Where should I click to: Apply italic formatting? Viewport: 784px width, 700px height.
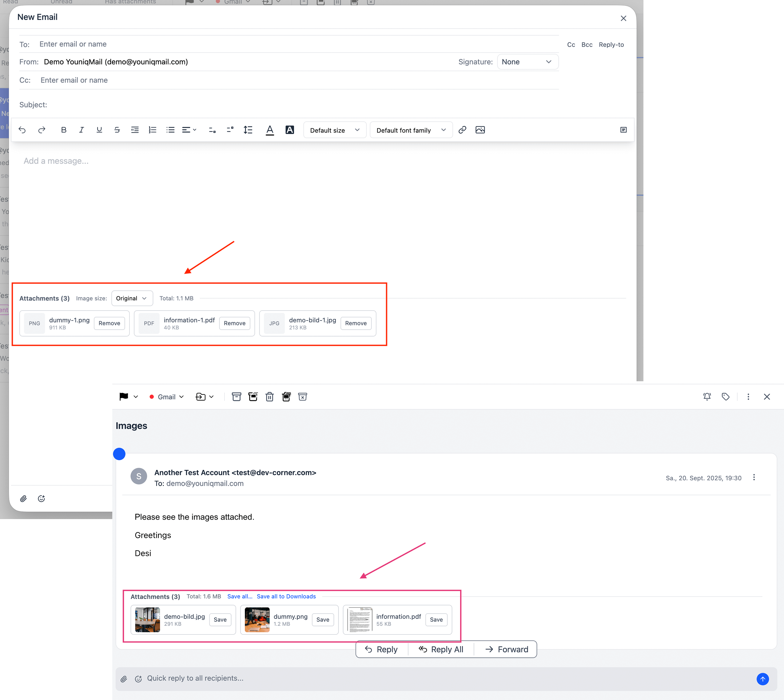pos(81,130)
